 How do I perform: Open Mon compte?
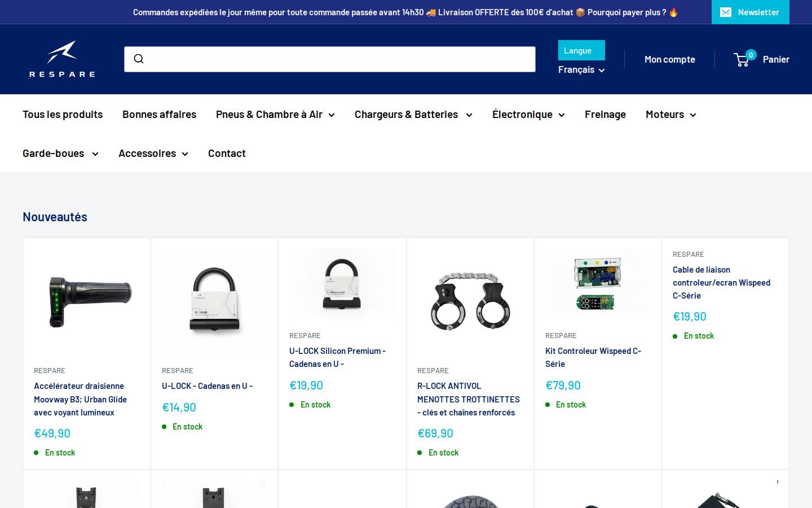coord(669,59)
